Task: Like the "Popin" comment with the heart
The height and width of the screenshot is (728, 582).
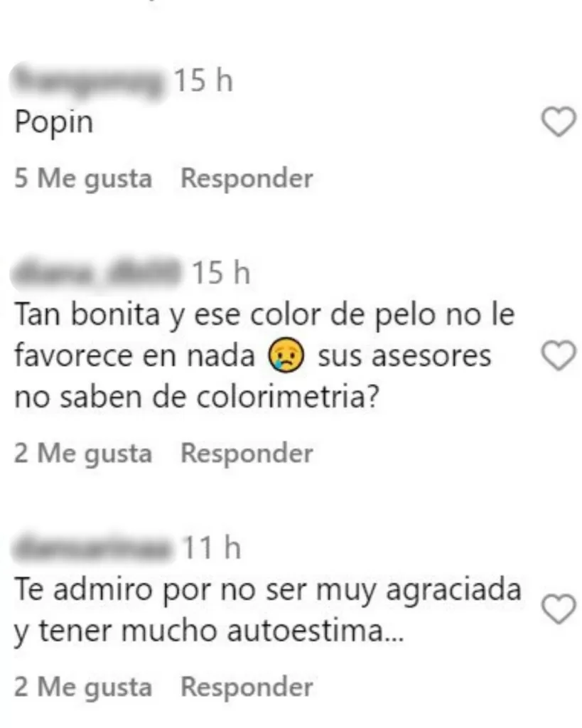Action: (559, 122)
